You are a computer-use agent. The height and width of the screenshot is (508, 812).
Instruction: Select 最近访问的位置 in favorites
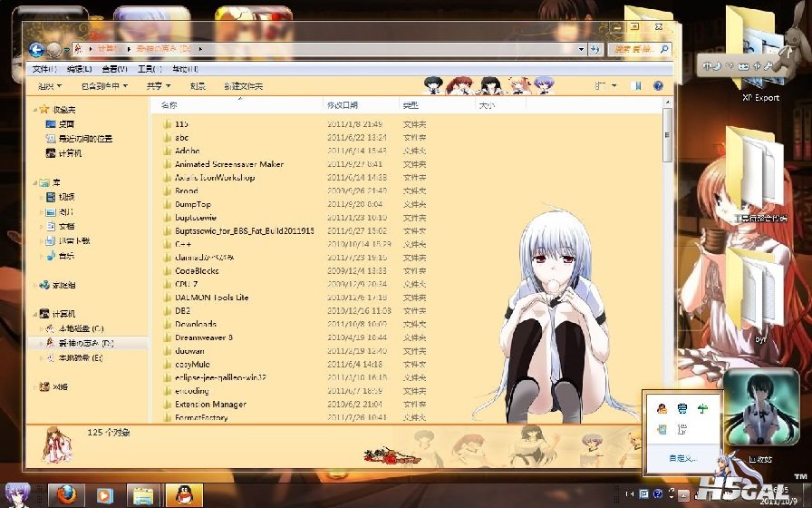[79, 139]
